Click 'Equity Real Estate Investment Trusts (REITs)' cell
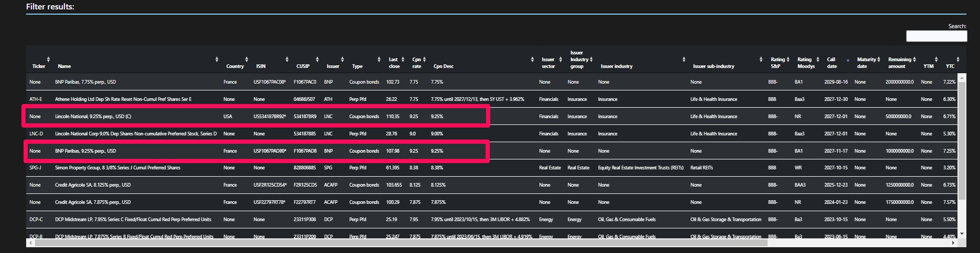980x253 pixels. (x=641, y=168)
